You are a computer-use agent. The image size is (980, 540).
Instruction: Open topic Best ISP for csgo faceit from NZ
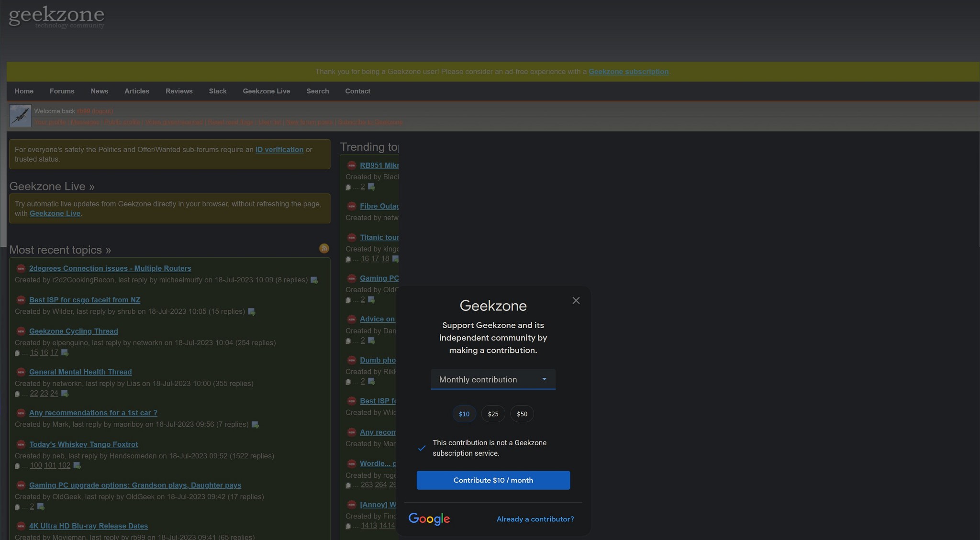(x=85, y=300)
